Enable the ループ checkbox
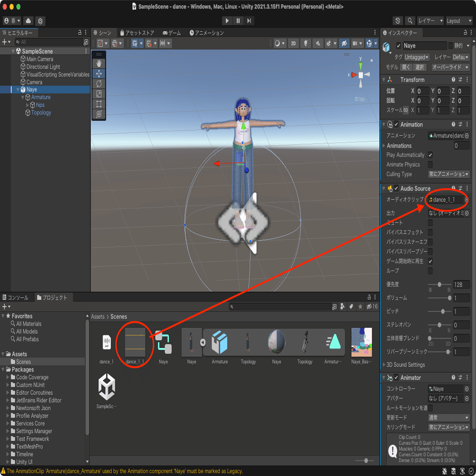Image resolution: width=476 pixels, height=476 pixels. pos(430,271)
